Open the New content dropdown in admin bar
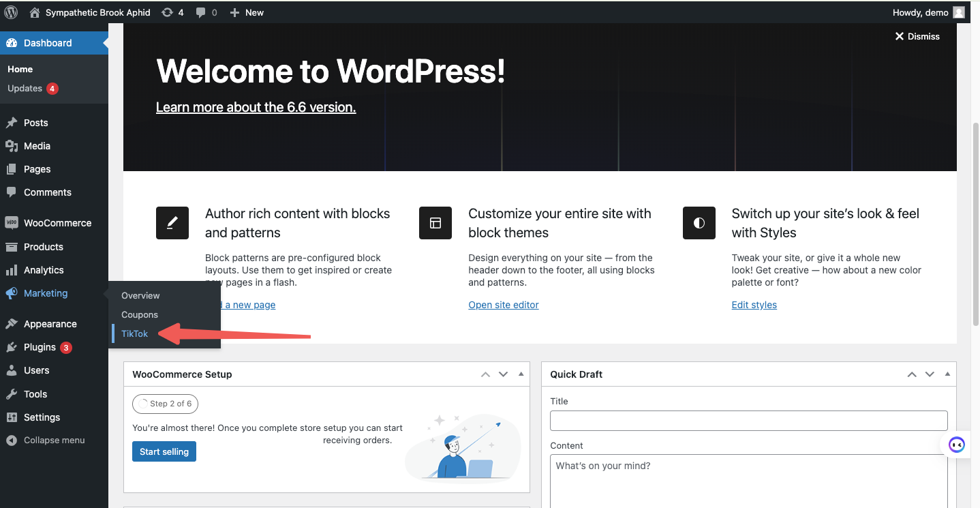980x508 pixels. coord(247,12)
